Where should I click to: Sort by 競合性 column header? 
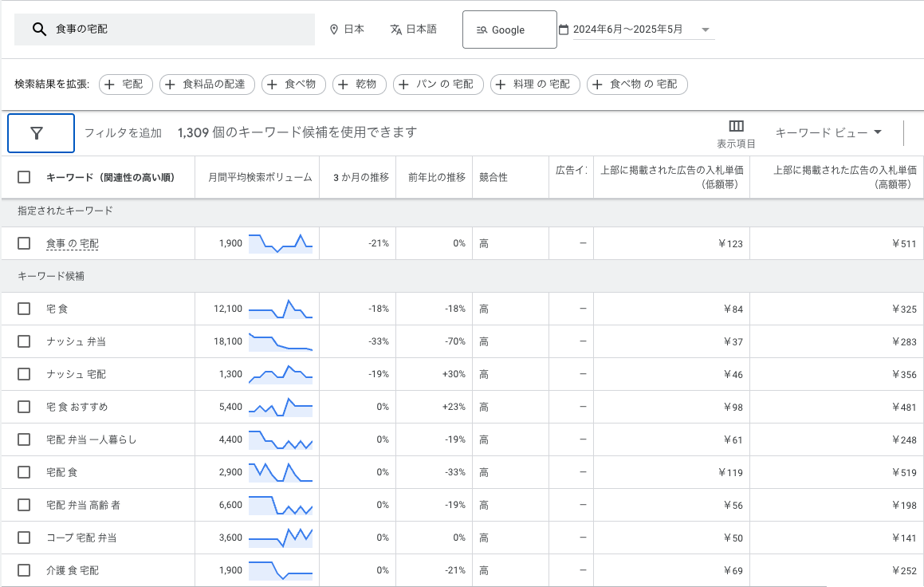click(493, 177)
